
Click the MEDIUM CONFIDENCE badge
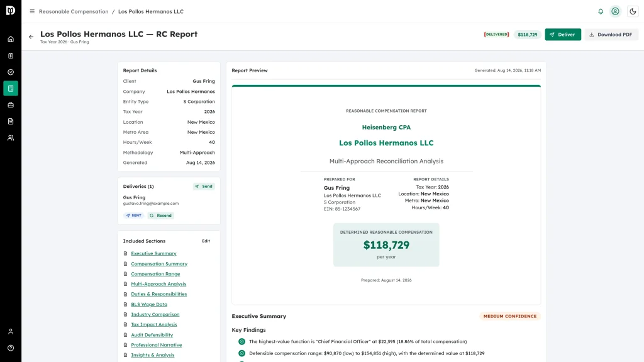509,317
